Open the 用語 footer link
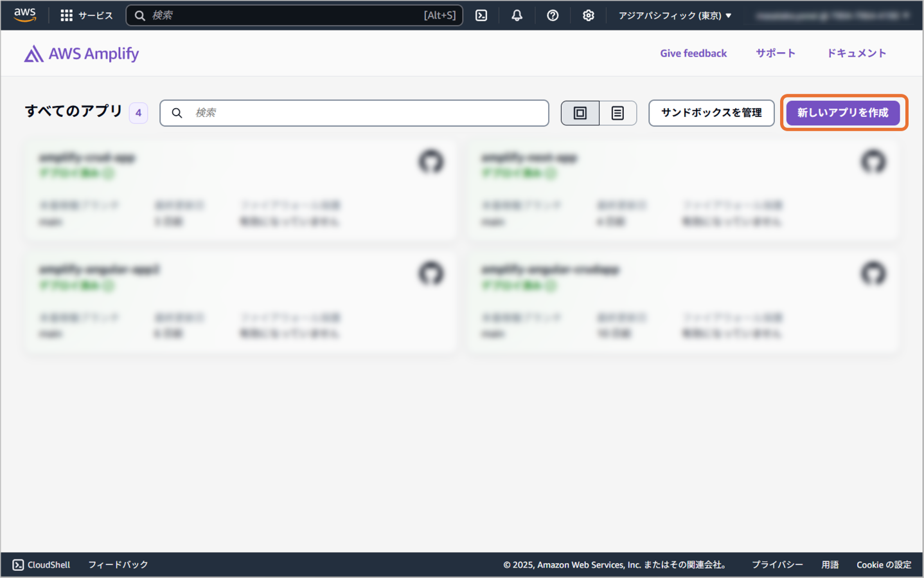Image resolution: width=924 pixels, height=578 pixels. click(830, 564)
